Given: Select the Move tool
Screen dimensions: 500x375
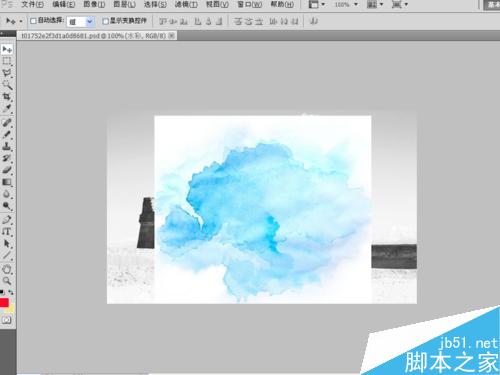Looking at the screenshot, I should click(x=7, y=50).
